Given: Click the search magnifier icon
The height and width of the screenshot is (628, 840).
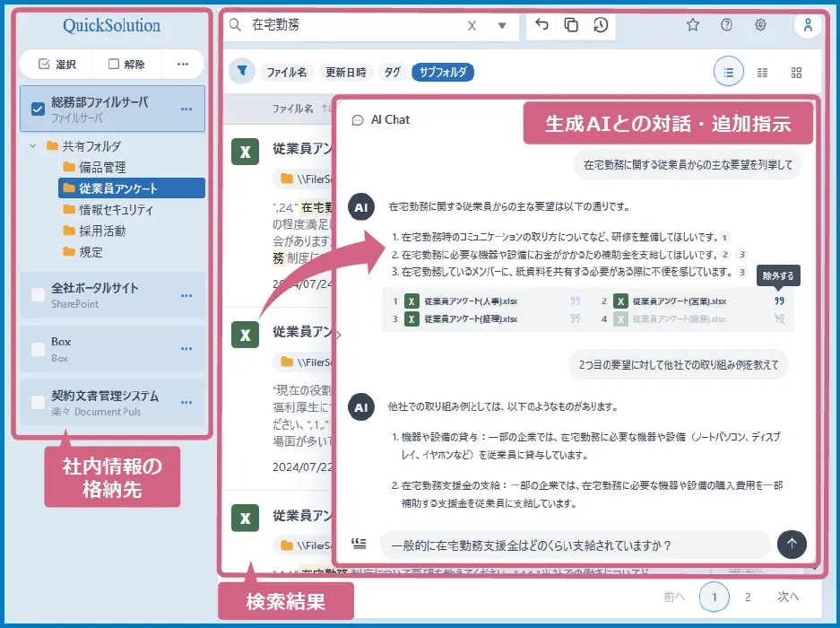Looking at the screenshot, I should (x=235, y=24).
